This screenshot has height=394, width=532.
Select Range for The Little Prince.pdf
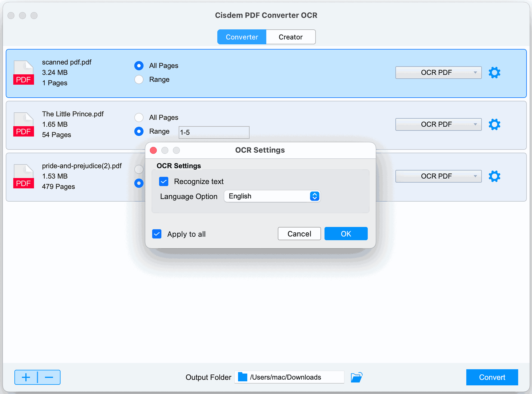139,131
